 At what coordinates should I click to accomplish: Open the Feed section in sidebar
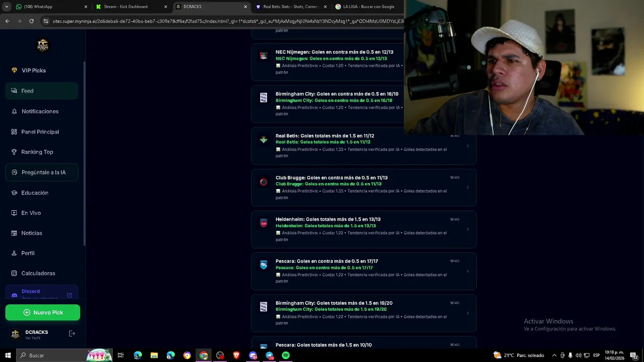(x=42, y=91)
